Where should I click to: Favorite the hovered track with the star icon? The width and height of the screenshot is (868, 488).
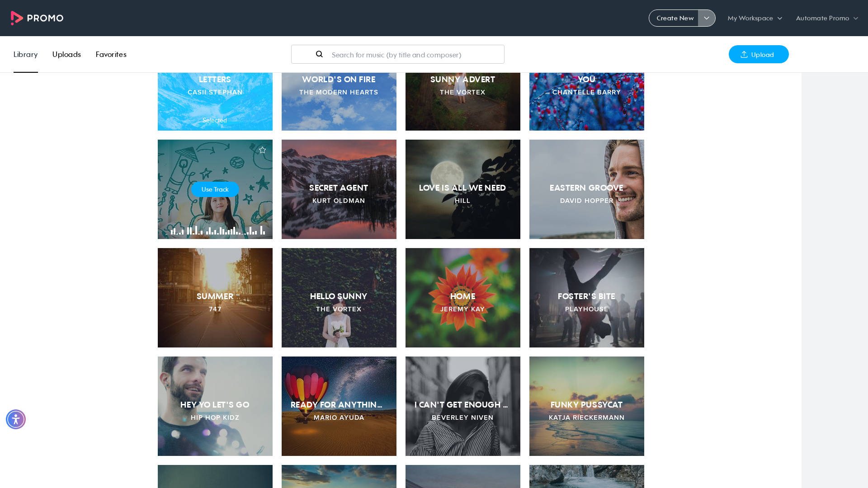(x=262, y=150)
